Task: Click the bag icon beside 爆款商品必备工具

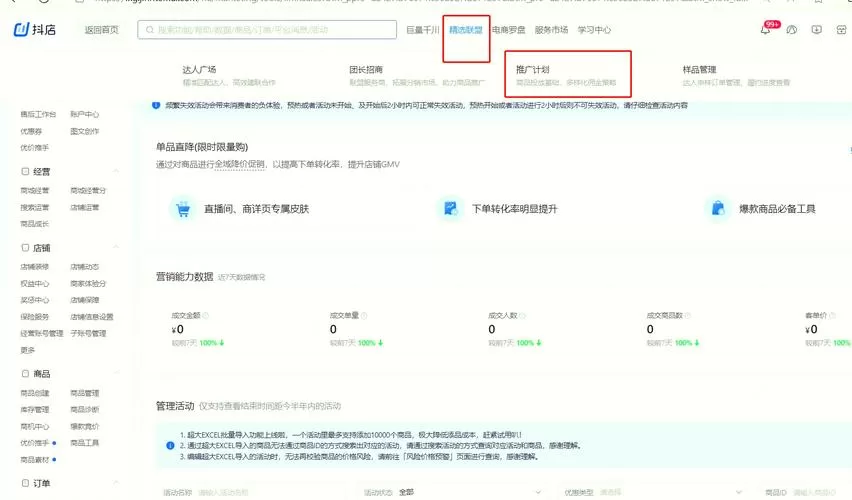Action: coord(718,208)
